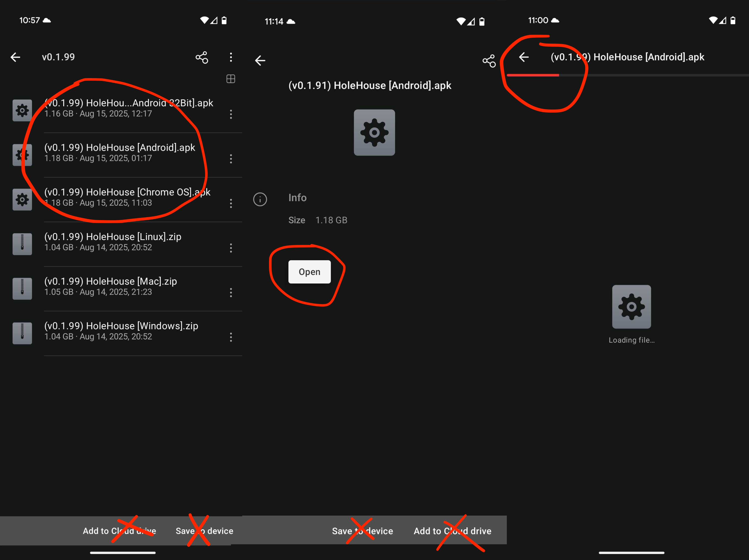Viewport: 749px width, 560px height.
Task: Switch to grid view layout icon
Action: pyautogui.click(x=231, y=79)
